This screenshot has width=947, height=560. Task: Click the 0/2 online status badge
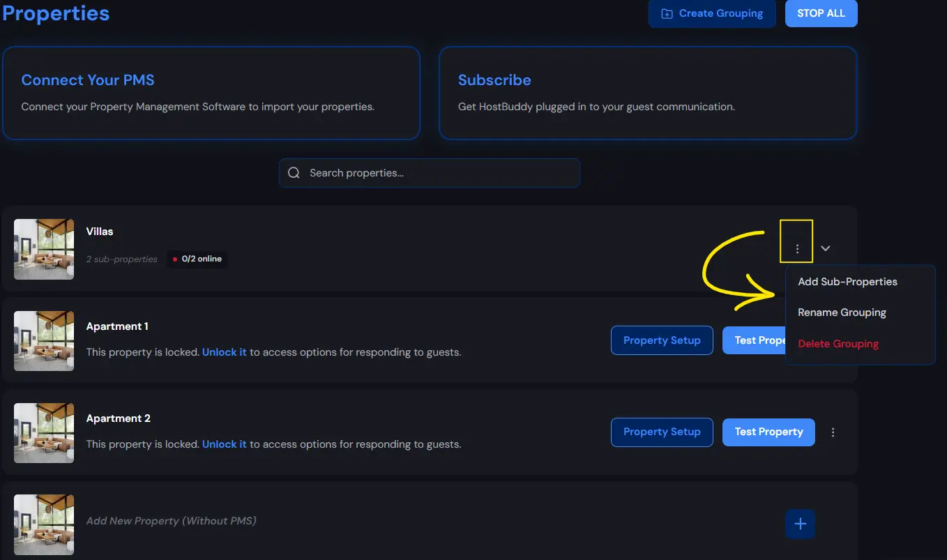coord(197,259)
